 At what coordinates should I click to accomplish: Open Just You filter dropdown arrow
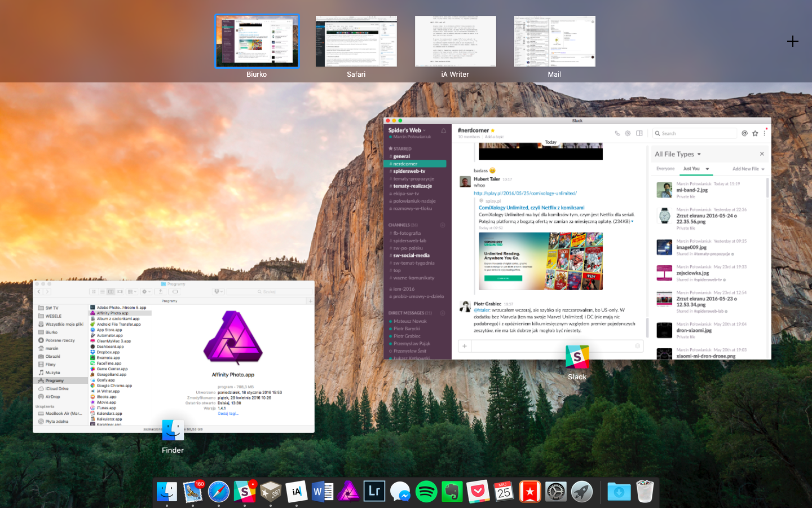click(707, 169)
